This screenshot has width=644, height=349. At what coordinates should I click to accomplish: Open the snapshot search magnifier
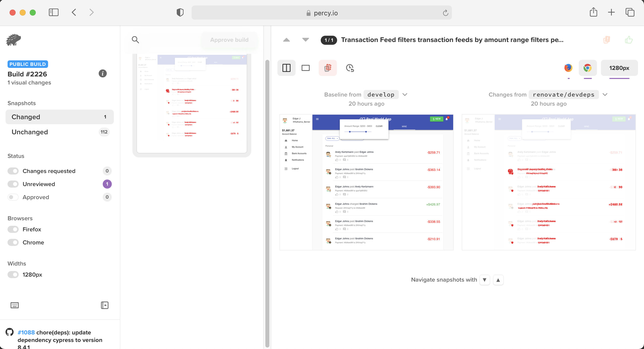click(x=135, y=39)
